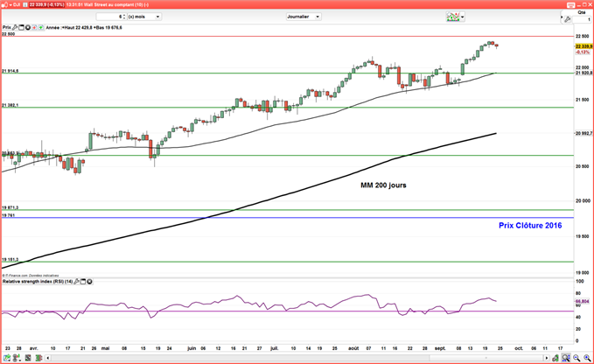Click the 21 920,8 moving average value
Image resolution: width=594 pixels, height=364 pixels.
click(584, 73)
